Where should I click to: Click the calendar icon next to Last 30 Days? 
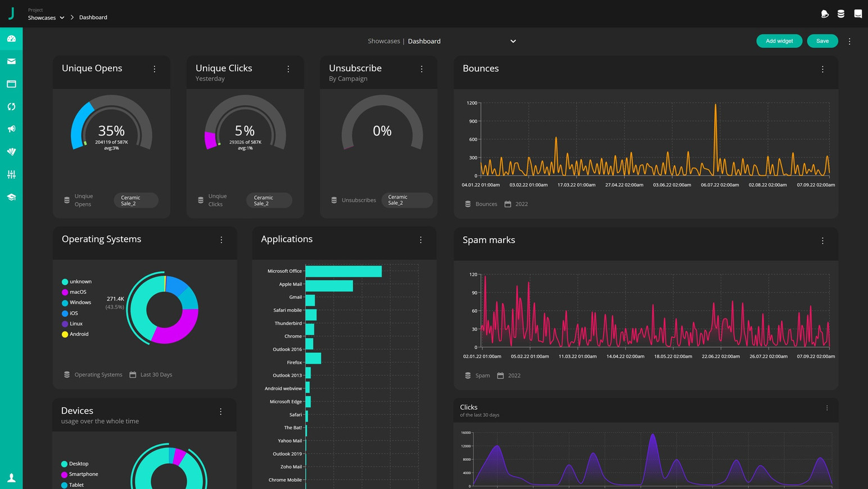(x=133, y=375)
